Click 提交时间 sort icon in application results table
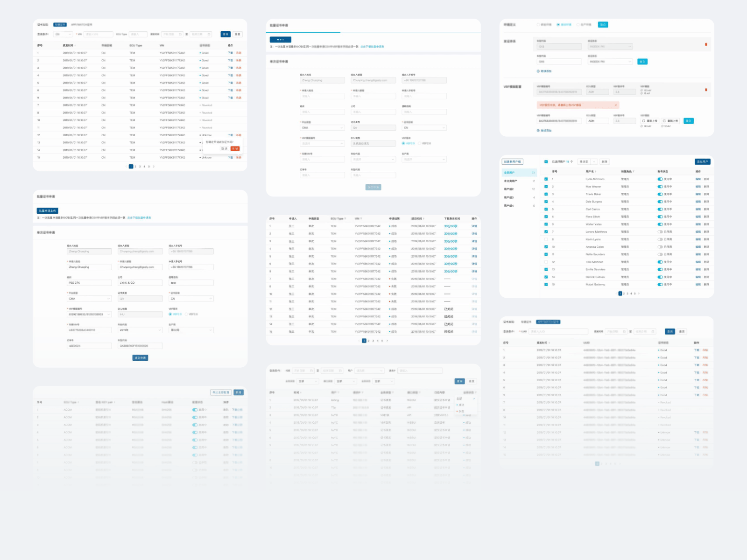 pos(424,218)
